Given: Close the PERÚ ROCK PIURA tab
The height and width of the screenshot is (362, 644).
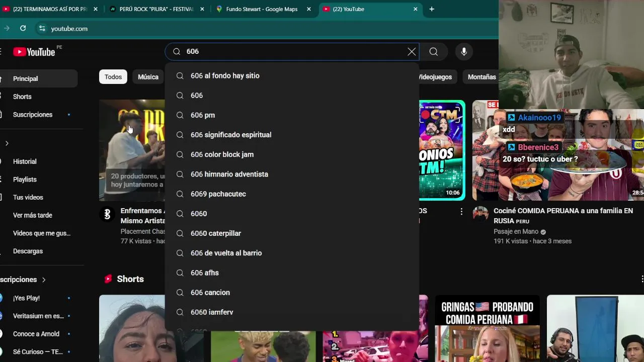Looking at the screenshot, I should 202,9.
